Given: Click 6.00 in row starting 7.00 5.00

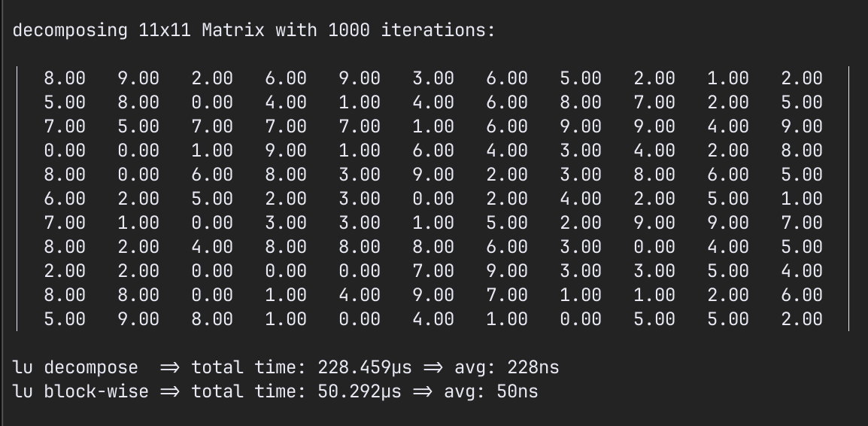Looking at the screenshot, I should [506, 126].
